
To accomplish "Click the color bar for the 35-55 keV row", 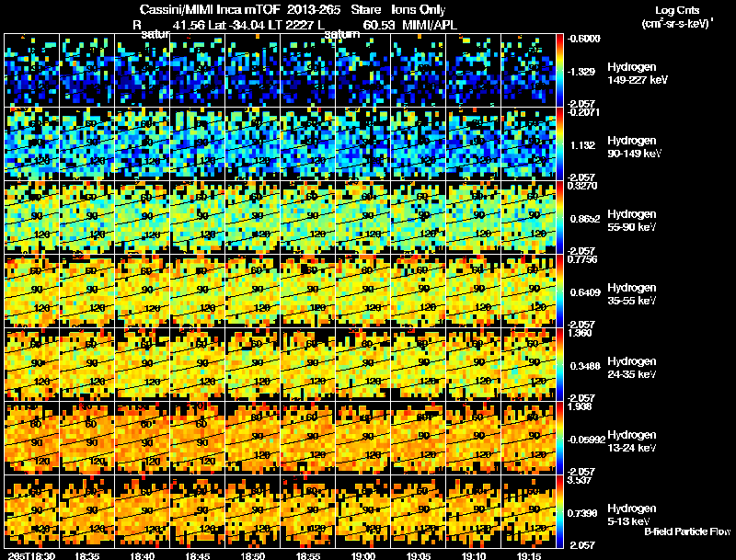I will 560,291.
